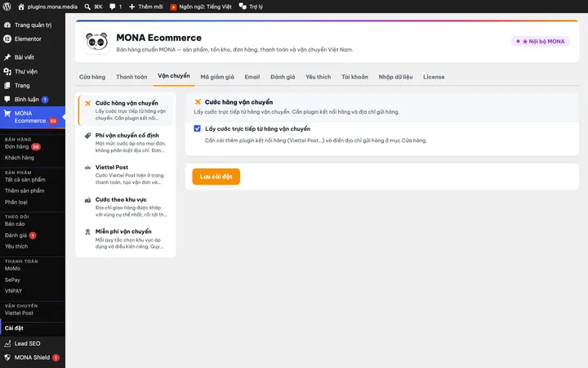Click Thêm mới in the admin bar
Screen dimensions: 588x368
coord(146,7)
